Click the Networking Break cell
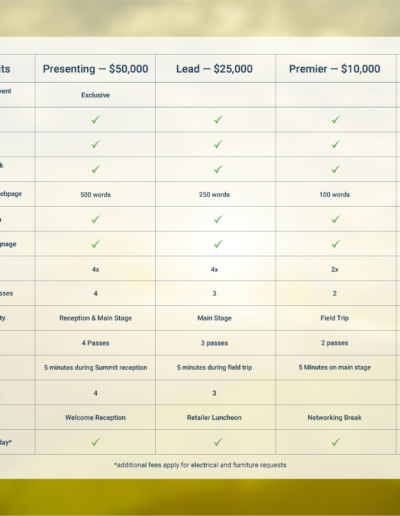 pos(334,417)
